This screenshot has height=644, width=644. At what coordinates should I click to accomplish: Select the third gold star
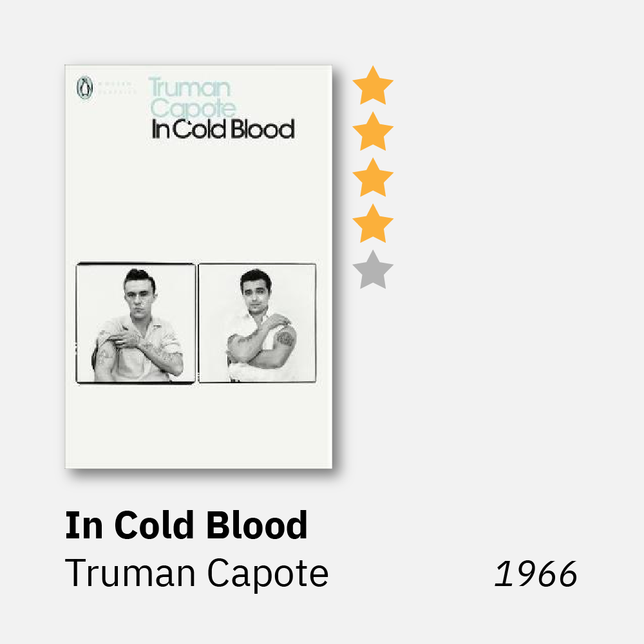pyautogui.click(x=373, y=178)
